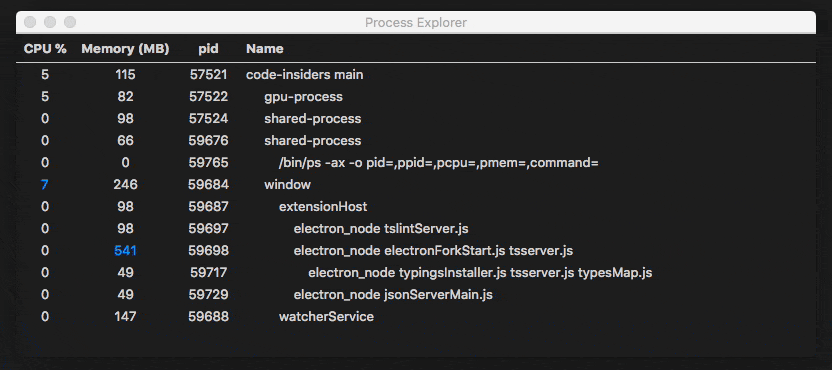Click the 115 memory value
This screenshot has width=832, height=370.
pos(125,75)
